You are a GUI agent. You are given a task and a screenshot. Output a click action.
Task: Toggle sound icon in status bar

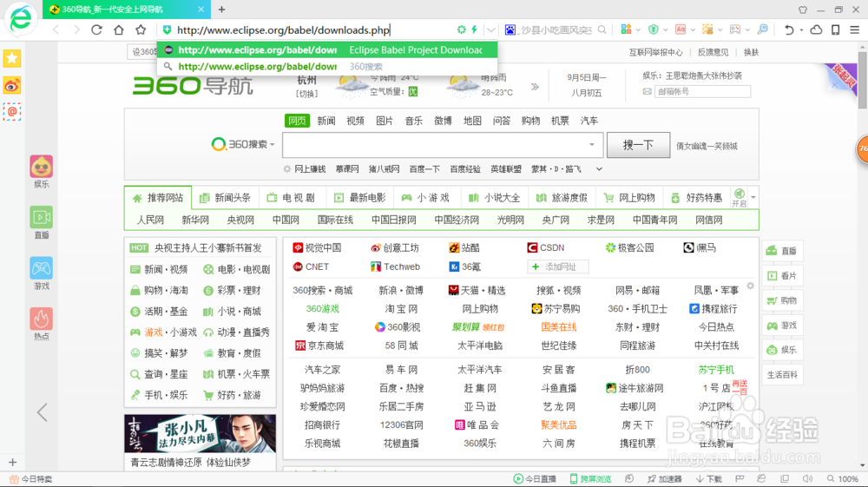(807, 478)
